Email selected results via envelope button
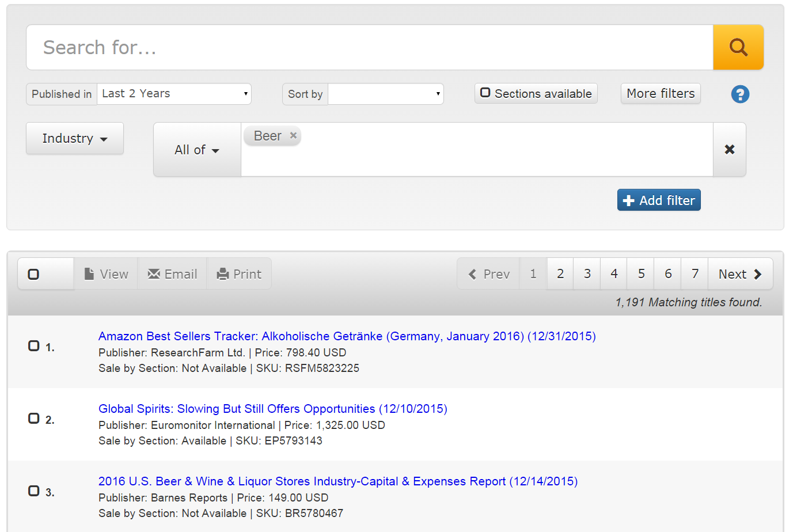 pyautogui.click(x=172, y=274)
